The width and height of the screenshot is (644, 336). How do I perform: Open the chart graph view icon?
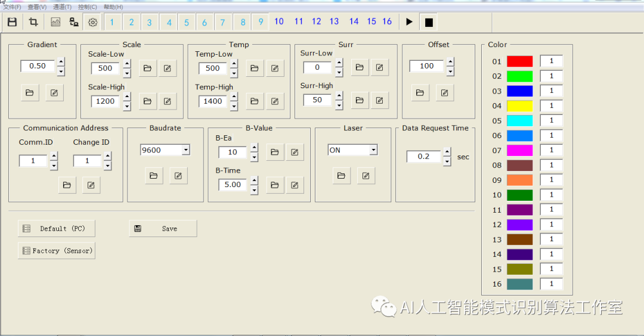coord(55,22)
